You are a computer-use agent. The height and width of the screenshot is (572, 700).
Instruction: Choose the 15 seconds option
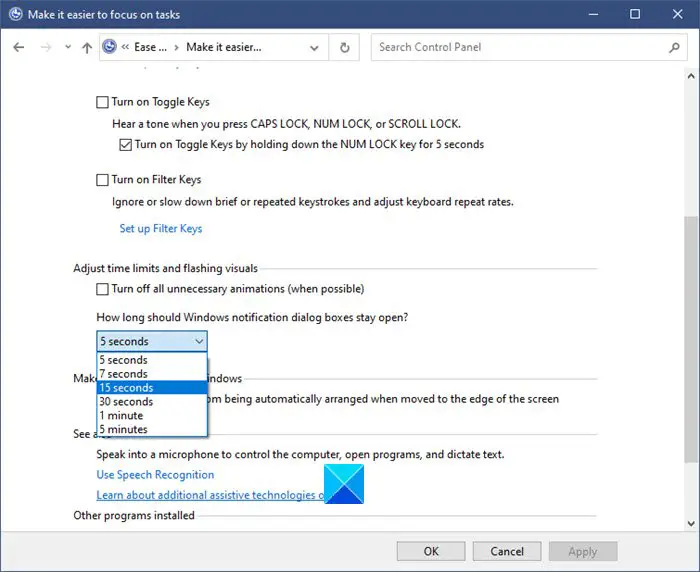point(152,388)
